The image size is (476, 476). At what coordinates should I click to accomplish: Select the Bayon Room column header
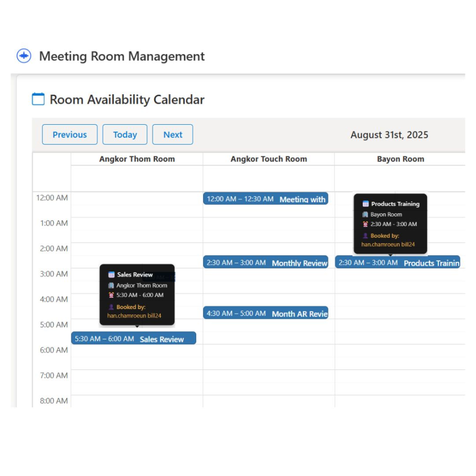(x=400, y=159)
